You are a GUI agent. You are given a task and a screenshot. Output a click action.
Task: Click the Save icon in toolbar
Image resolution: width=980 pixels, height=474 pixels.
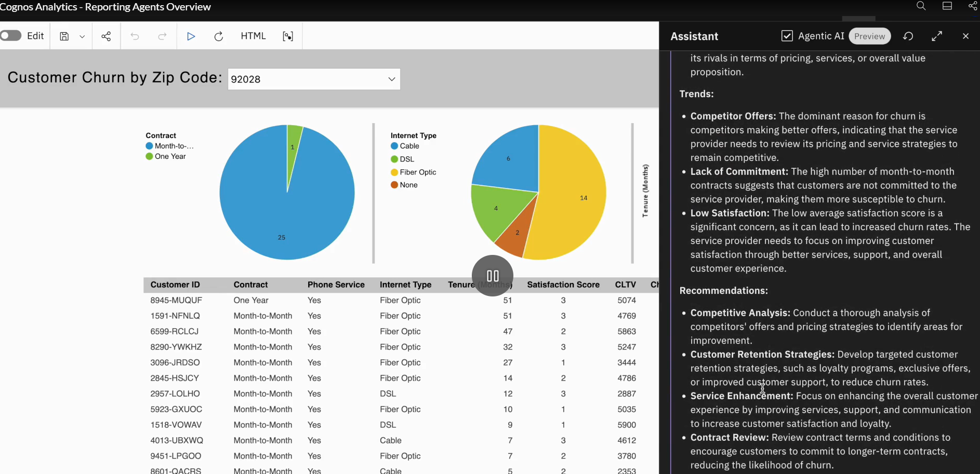click(x=64, y=36)
